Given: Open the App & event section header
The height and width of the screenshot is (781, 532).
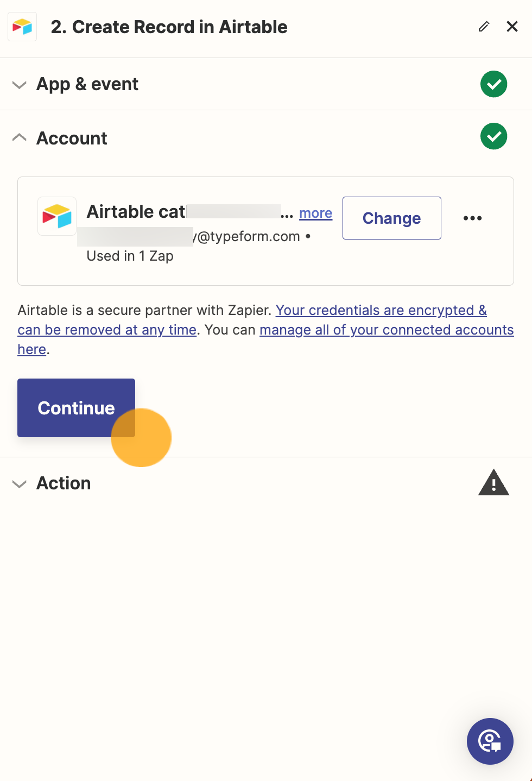Looking at the screenshot, I should coord(266,84).
